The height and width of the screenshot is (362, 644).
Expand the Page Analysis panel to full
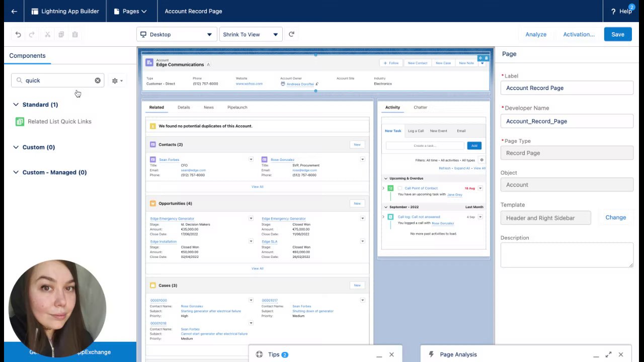pos(608,354)
